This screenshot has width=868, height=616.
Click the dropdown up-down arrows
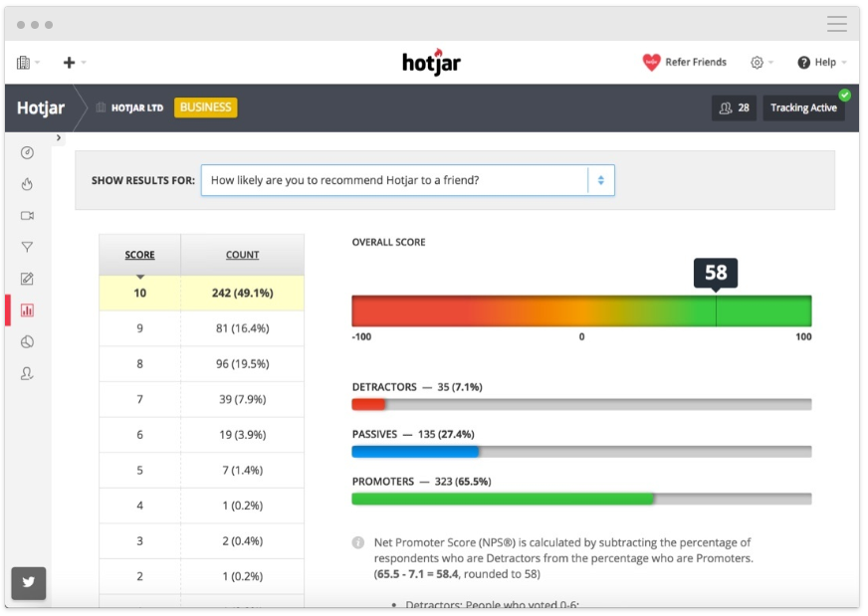(600, 180)
